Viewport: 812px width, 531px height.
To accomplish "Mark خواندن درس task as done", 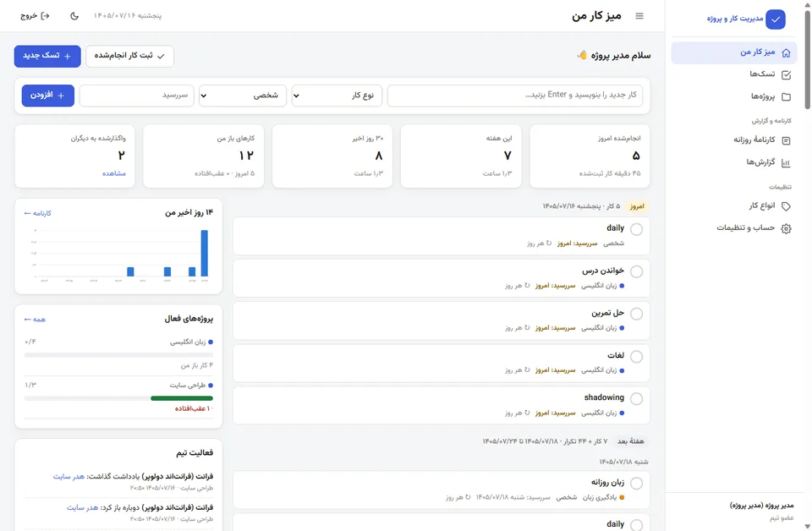I will coord(636,271).
